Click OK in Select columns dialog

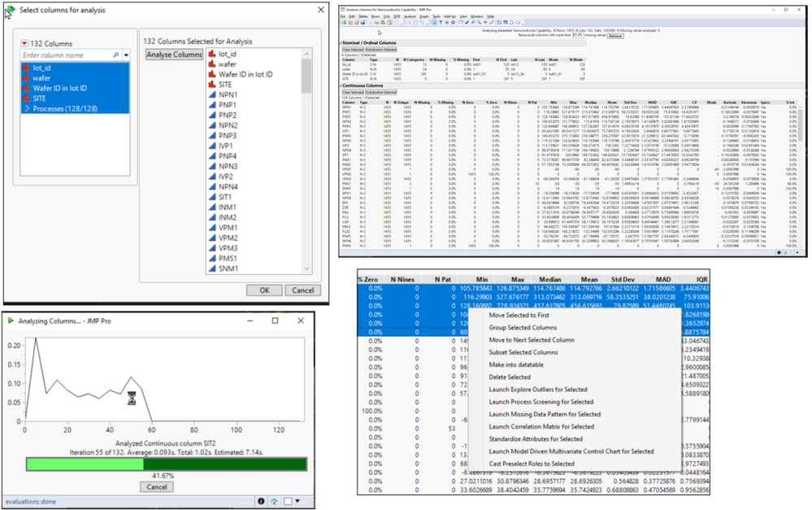click(264, 290)
